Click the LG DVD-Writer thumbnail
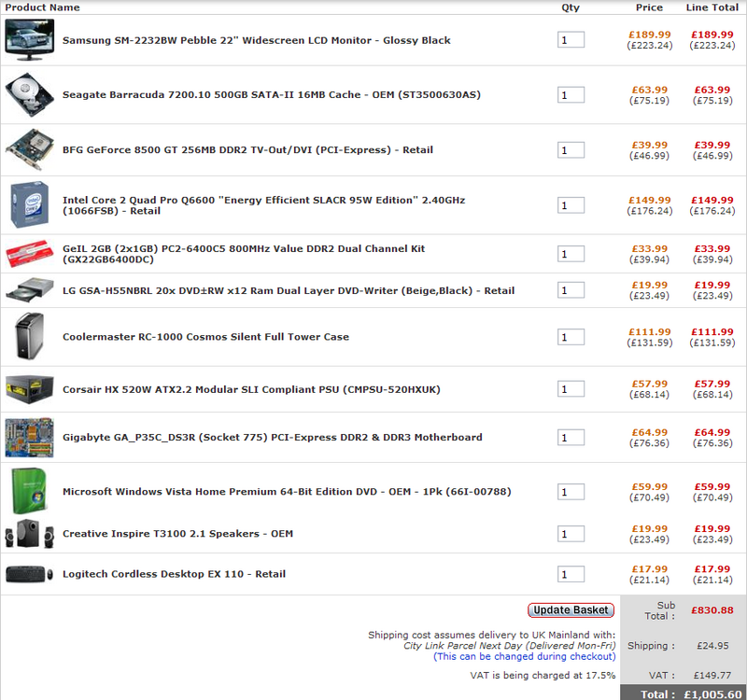Image resolution: width=747 pixels, height=700 pixels. 30,290
